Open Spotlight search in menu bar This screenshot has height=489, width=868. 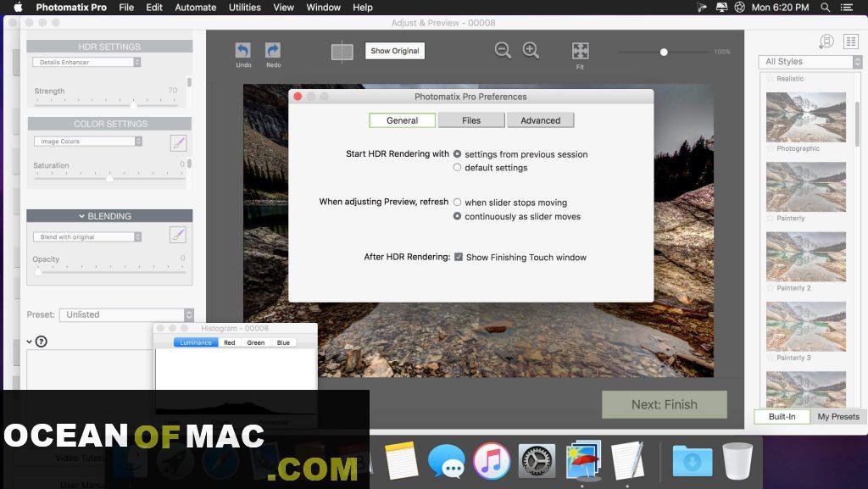(x=826, y=7)
